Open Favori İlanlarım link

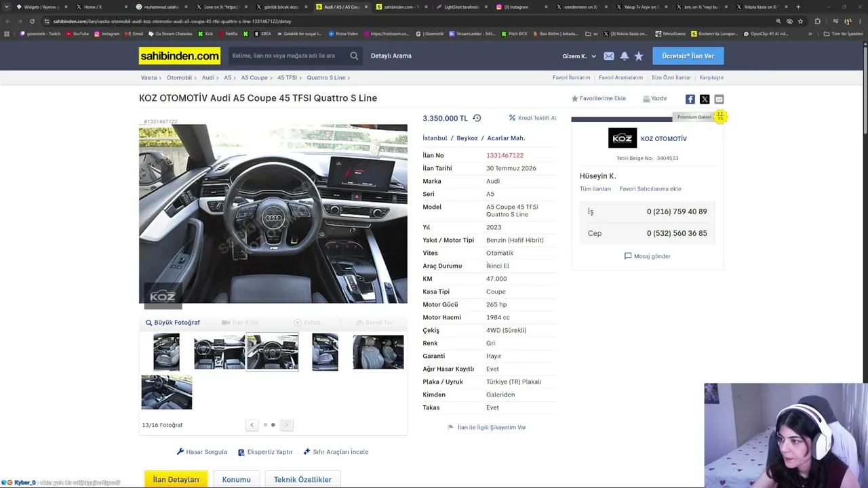[571, 78]
